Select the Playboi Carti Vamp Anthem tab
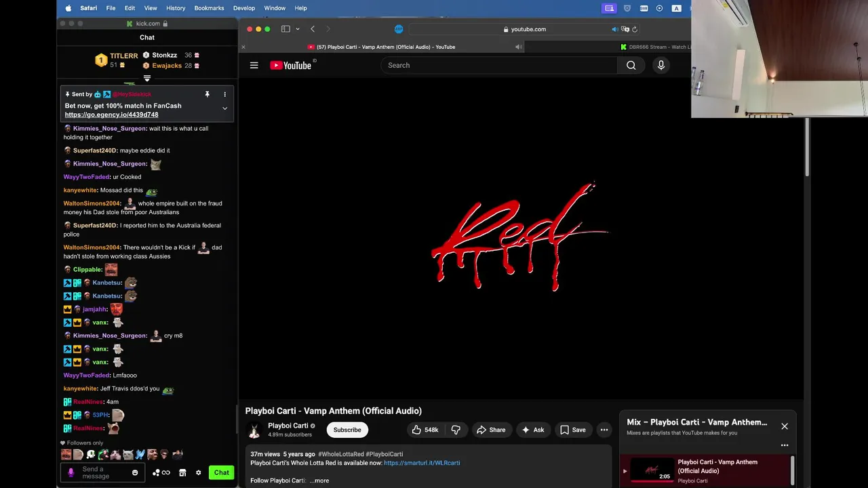 point(381,47)
